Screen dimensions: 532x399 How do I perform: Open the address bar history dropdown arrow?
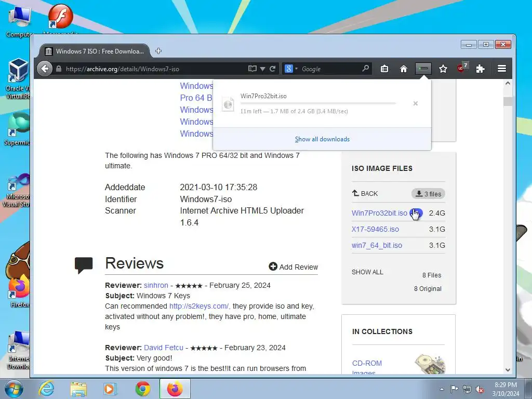[262, 69]
